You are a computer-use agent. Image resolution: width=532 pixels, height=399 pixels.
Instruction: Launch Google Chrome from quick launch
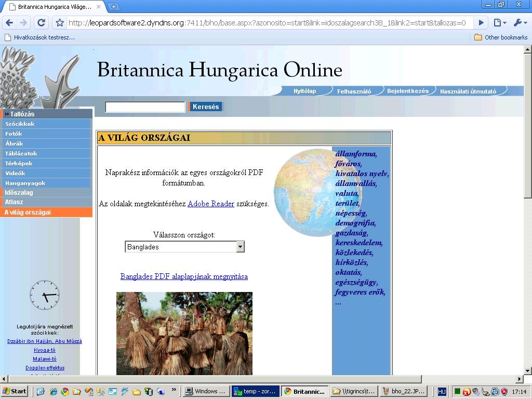click(x=65, y=392)
